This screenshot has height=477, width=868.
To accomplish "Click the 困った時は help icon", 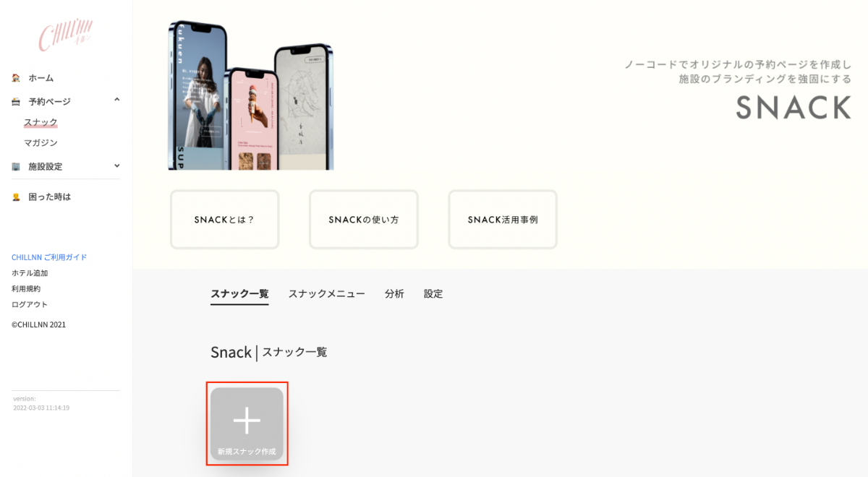I will pyautogui.click(x=16, y=197).
